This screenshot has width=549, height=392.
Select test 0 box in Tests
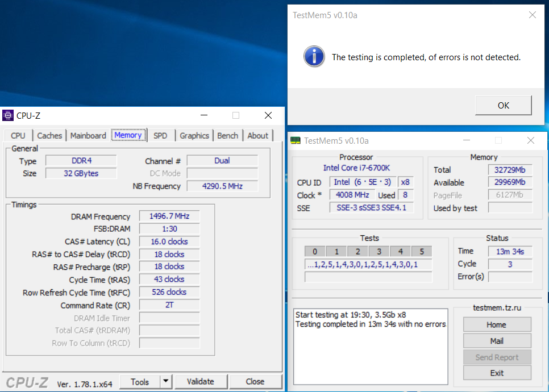coord(315,251)
